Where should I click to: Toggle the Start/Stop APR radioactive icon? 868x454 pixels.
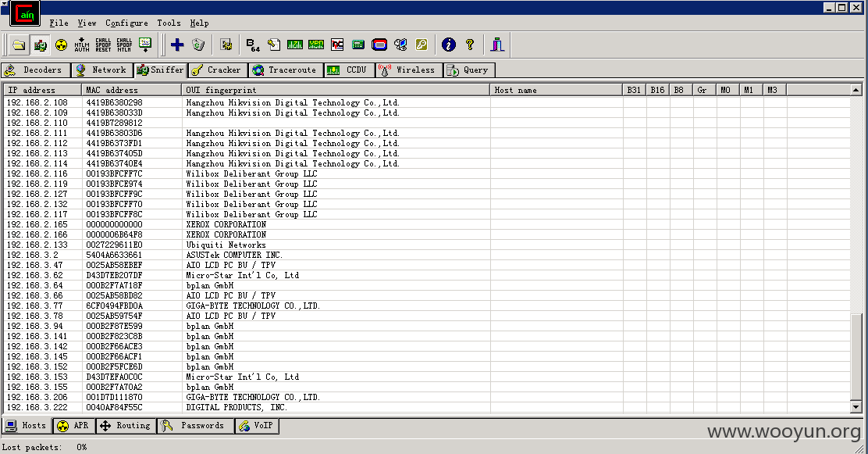[61, 45]
